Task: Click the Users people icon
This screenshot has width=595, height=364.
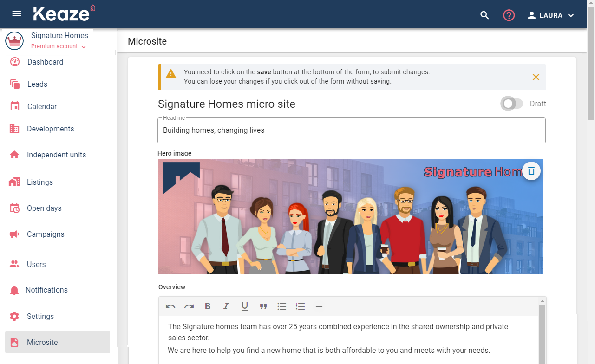Action: (14, 264)
